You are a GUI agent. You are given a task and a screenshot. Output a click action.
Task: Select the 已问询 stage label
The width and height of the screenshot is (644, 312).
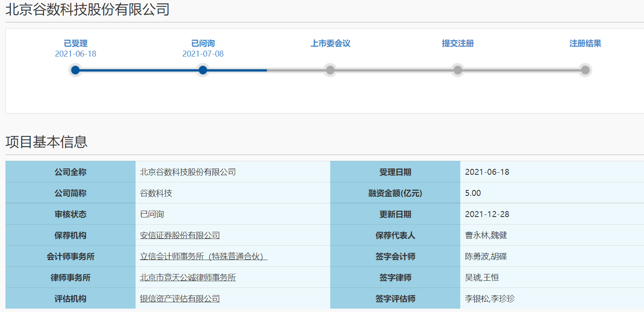pos(203,43)
